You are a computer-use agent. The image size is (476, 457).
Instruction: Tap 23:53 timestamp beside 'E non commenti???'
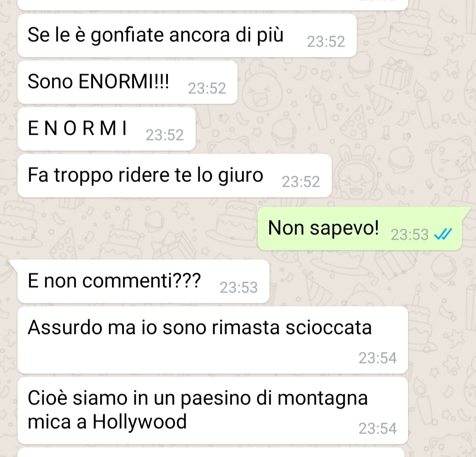coord(238,287)
